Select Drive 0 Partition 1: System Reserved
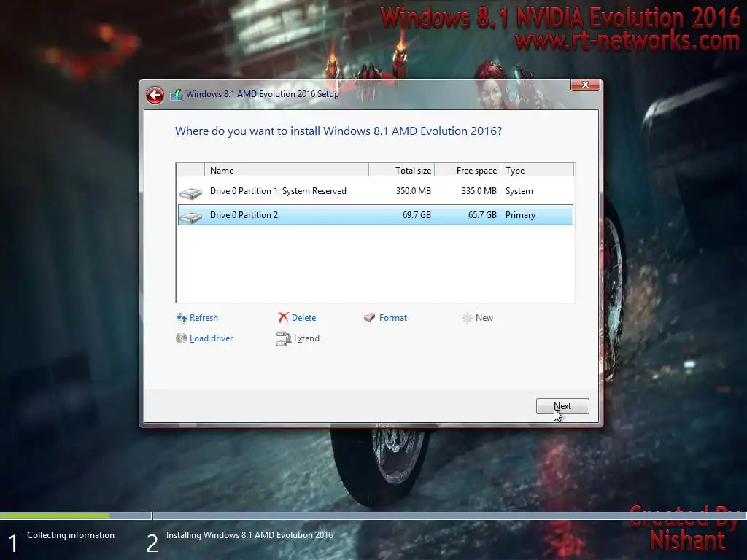Image resolution: width=747 pixels, height=560 pixels. click(376, 191)
